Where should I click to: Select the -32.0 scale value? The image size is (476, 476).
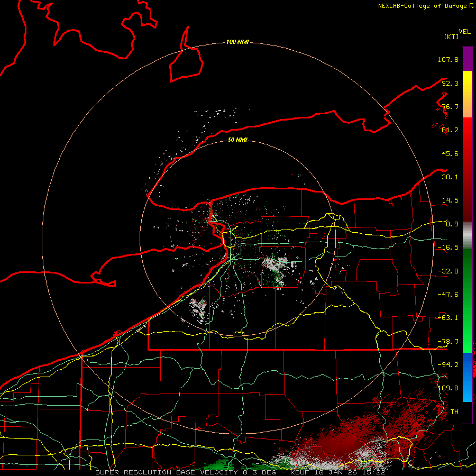point(448,271)
